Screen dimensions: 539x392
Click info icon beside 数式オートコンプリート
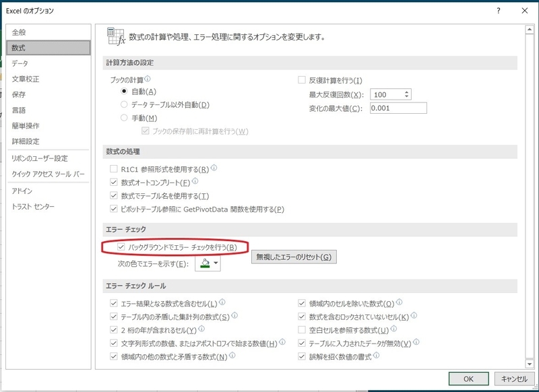[195, 181]
